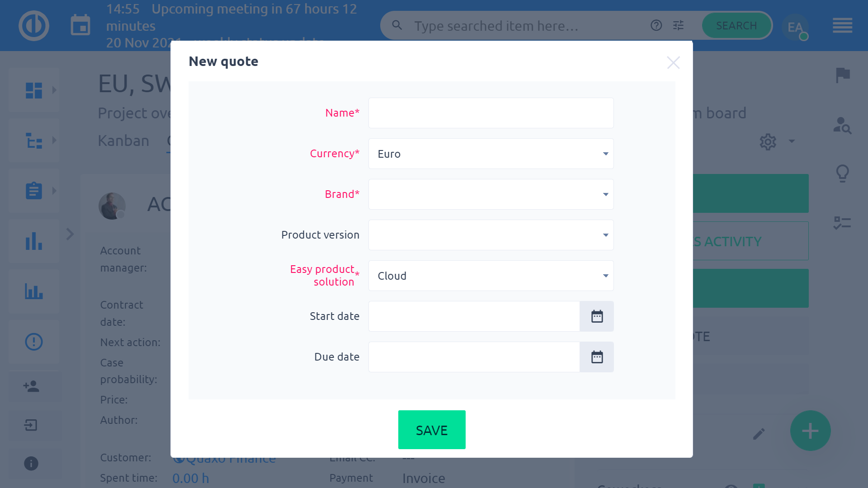Click the calendar icon in top bar
The width and height of the screenshot is (868, 488).
tap(80, 25)
